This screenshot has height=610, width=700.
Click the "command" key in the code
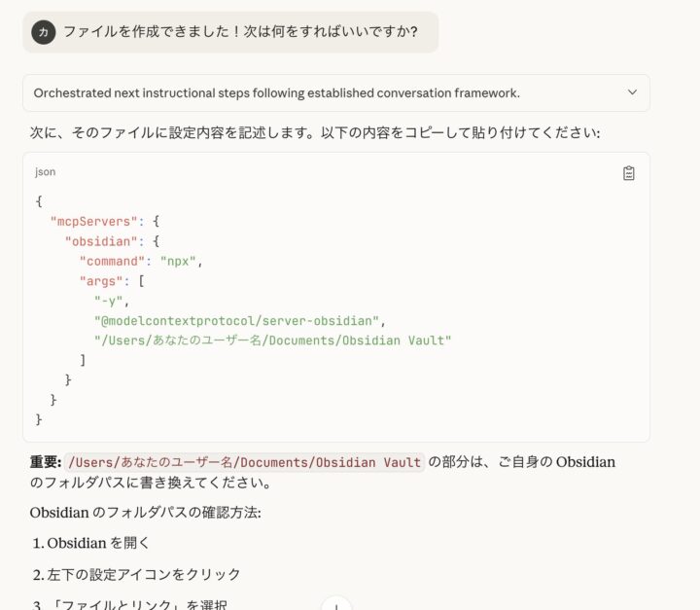point(116,261)
